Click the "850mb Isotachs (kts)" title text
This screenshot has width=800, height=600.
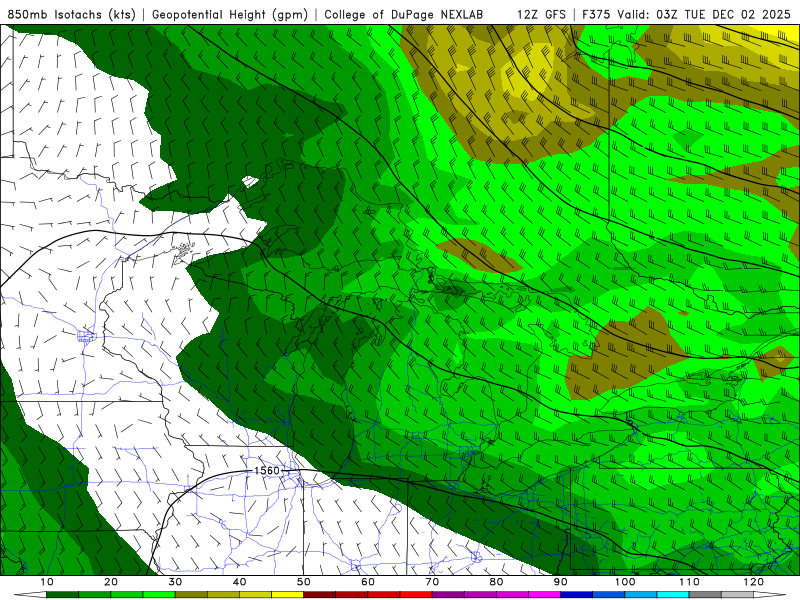tap(71, 15)
